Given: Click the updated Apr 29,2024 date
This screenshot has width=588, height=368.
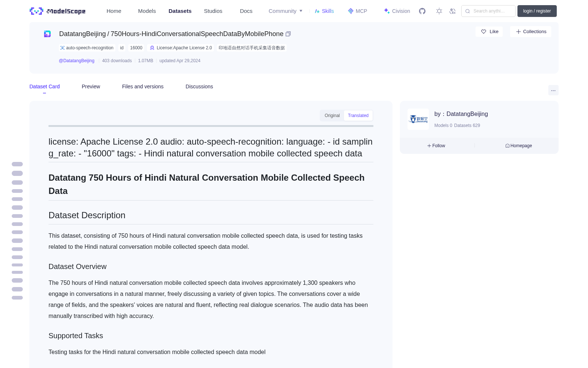Looking at the screenshot, I should point(180,61).
